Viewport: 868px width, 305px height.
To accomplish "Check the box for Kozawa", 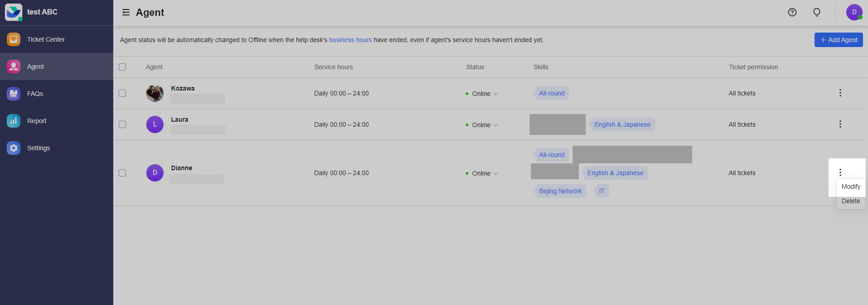I will click(122, 93).
